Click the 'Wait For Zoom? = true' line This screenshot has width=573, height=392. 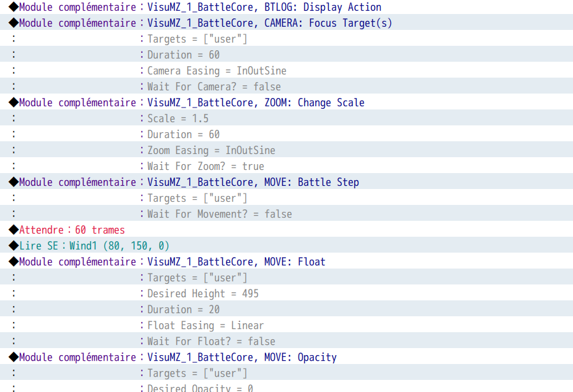(206, 166)
